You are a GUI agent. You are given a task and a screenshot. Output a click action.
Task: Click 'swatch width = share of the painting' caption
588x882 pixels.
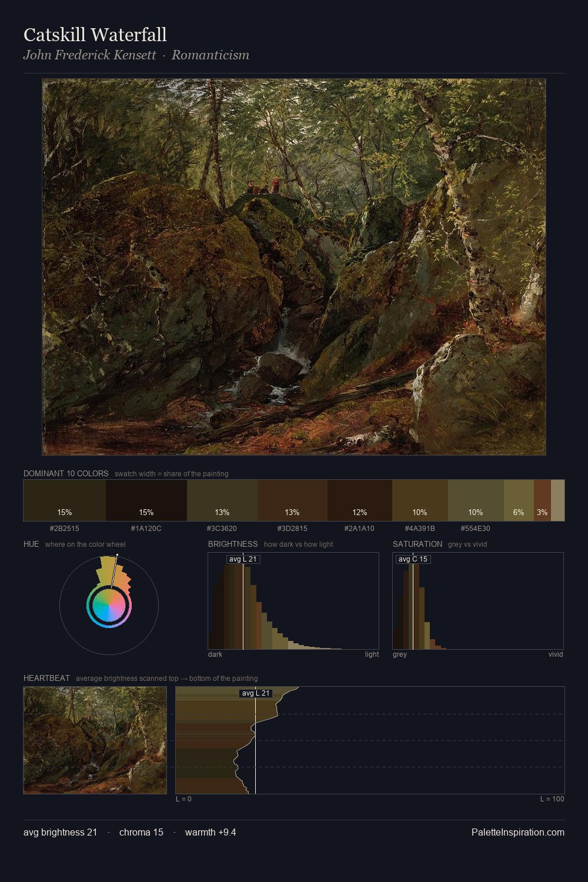click(x=172, y=474)
